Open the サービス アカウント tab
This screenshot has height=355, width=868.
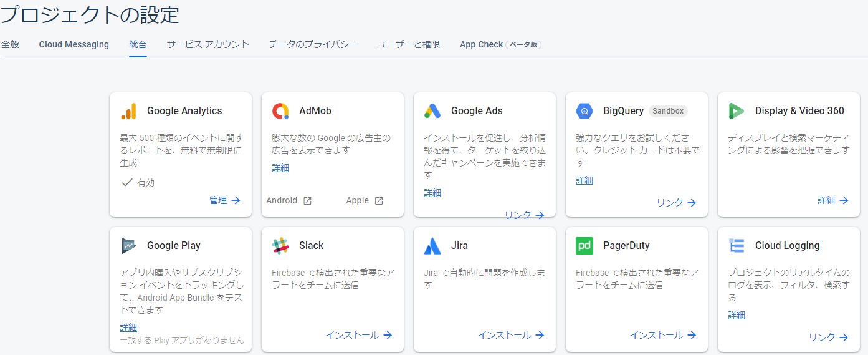coord(207,44)
